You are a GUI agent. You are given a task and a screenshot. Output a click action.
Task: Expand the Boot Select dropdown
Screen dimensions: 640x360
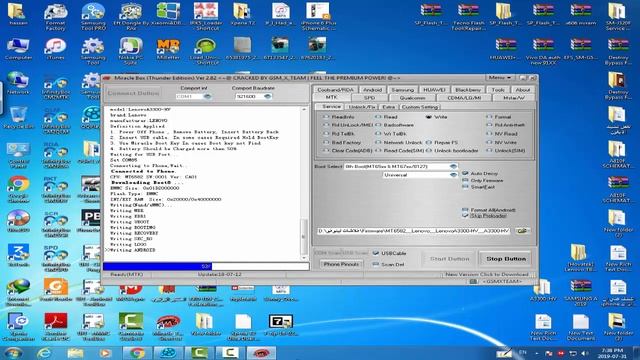453,166
